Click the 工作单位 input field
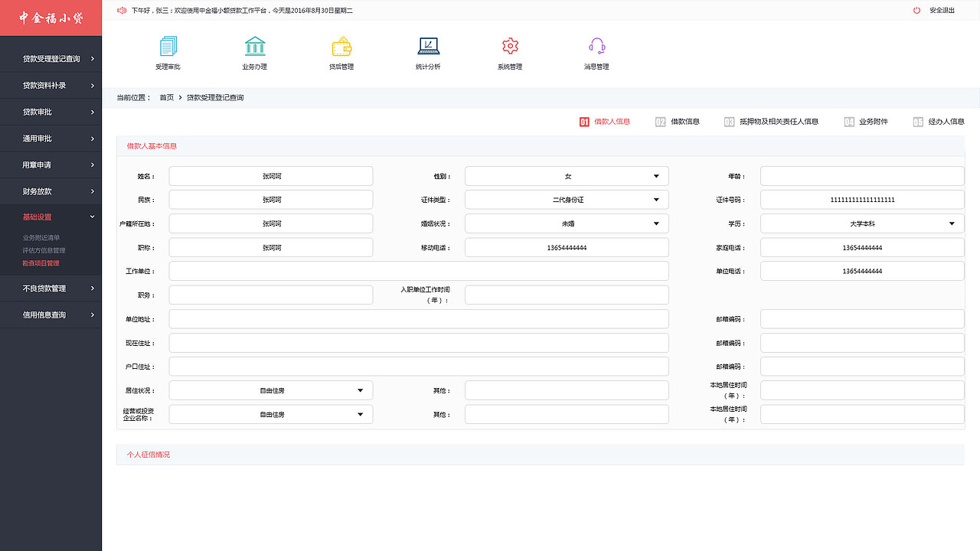 (419, 271)
